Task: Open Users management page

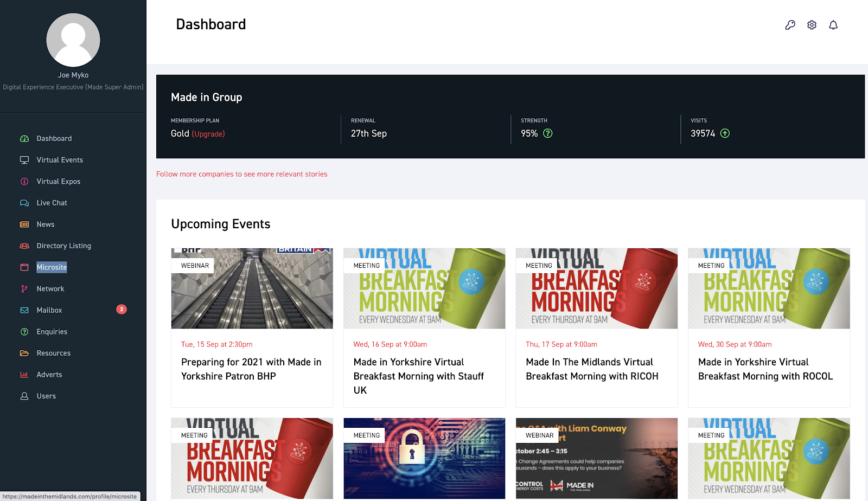Action: tap(46, 396)
